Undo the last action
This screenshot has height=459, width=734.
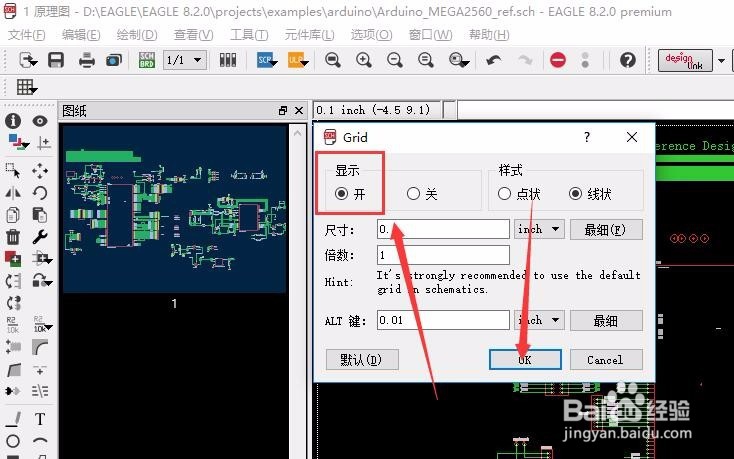tap(493, 60)
